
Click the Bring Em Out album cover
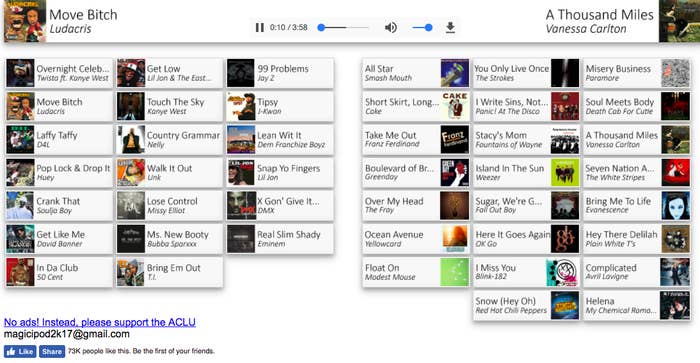pyautogui.click(x=131, y=272)
